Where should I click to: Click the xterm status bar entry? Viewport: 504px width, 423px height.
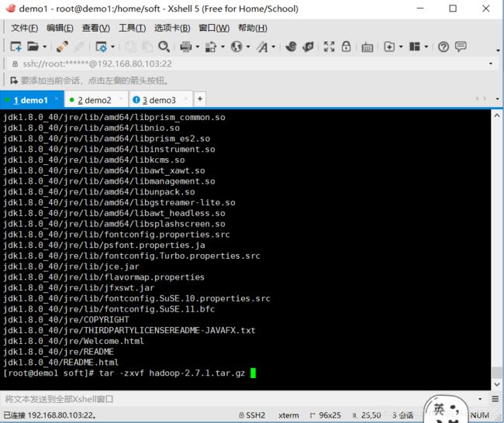click(x=288, y=415)
